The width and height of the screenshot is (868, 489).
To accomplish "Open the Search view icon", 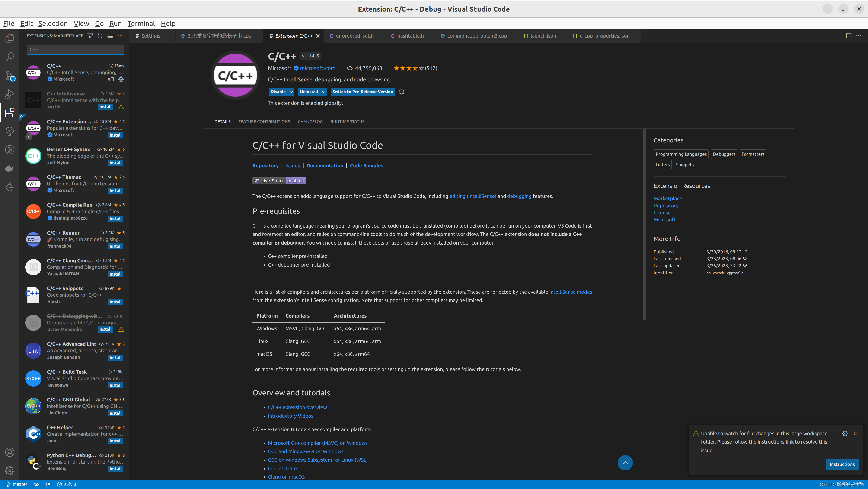I will (10, 57).
